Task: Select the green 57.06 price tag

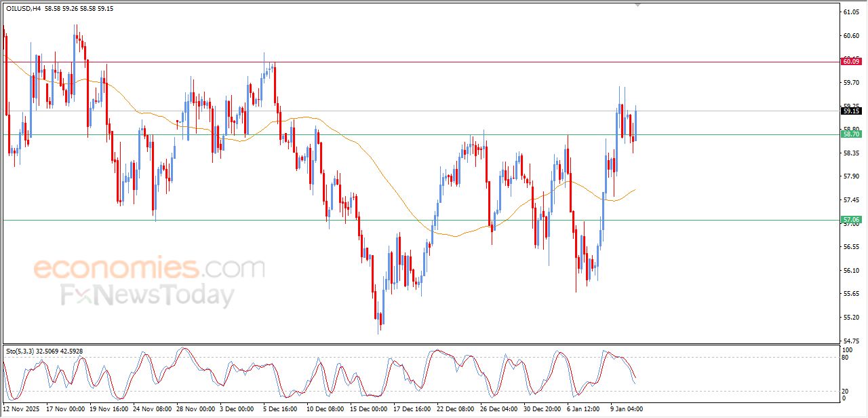Action: point(851,220)
